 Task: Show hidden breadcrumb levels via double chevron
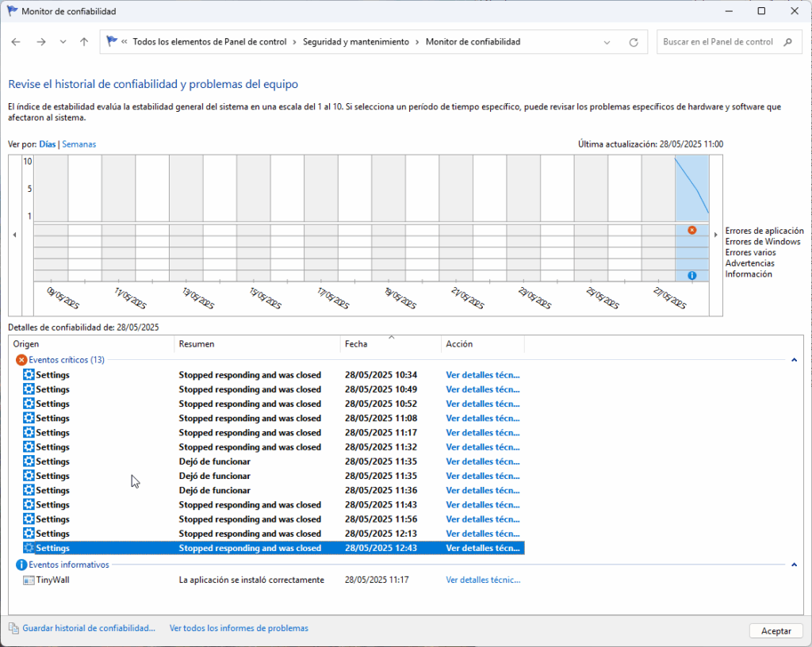tap(124, 42)
